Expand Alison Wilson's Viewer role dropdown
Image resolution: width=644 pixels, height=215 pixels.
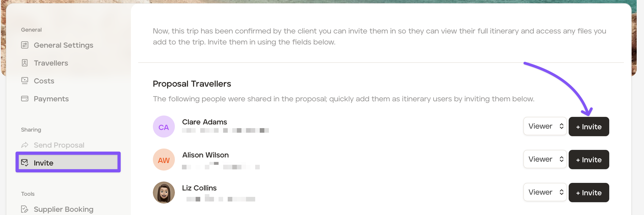click(545, 159)
